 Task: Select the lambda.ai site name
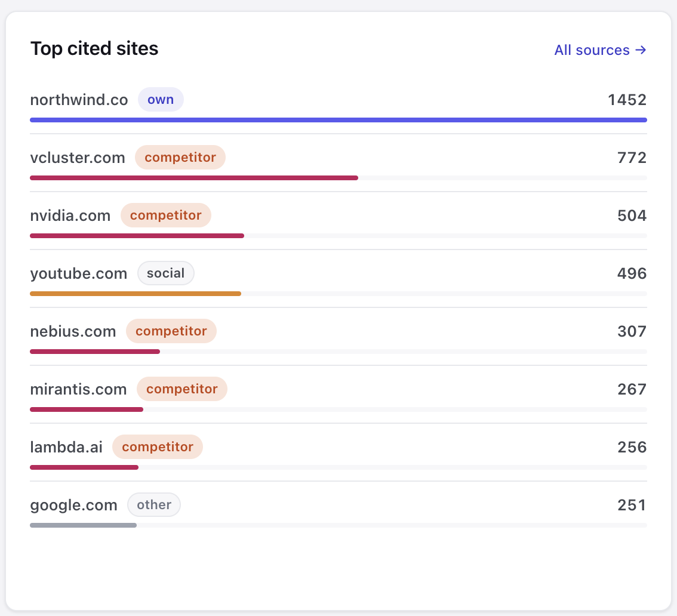(x=66, y=447)
